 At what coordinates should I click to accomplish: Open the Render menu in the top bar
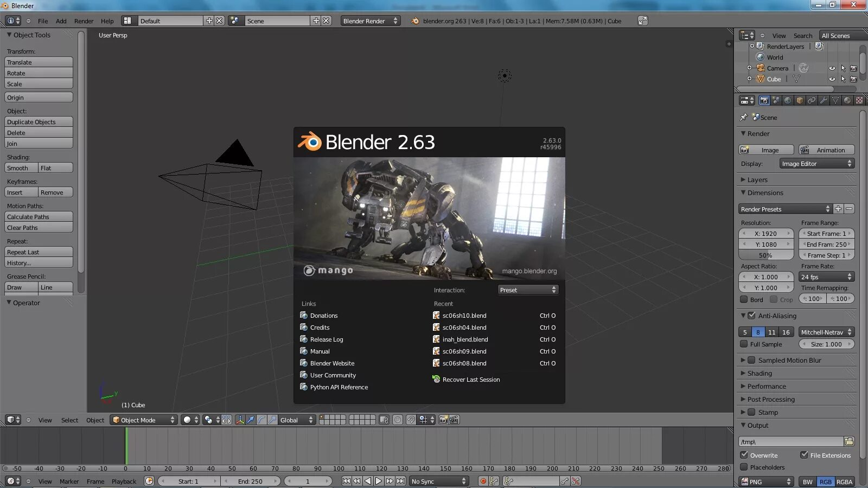[x=84, y=21]
